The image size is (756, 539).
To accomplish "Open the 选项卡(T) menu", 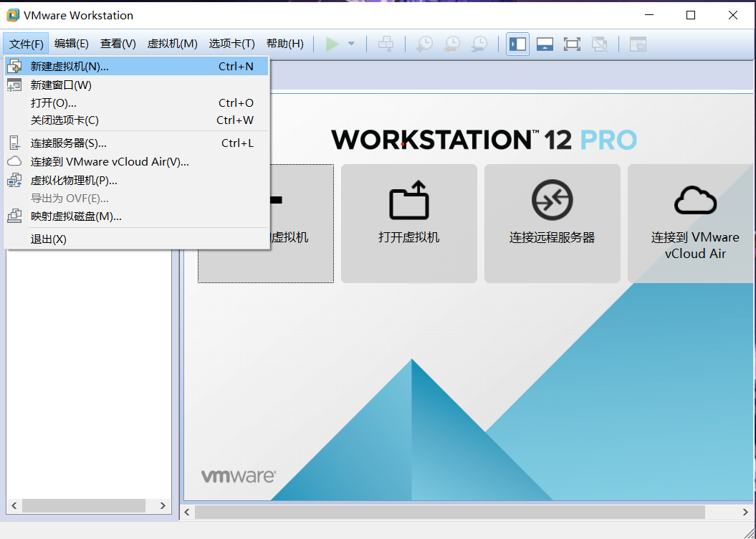I will coord(231,44).
